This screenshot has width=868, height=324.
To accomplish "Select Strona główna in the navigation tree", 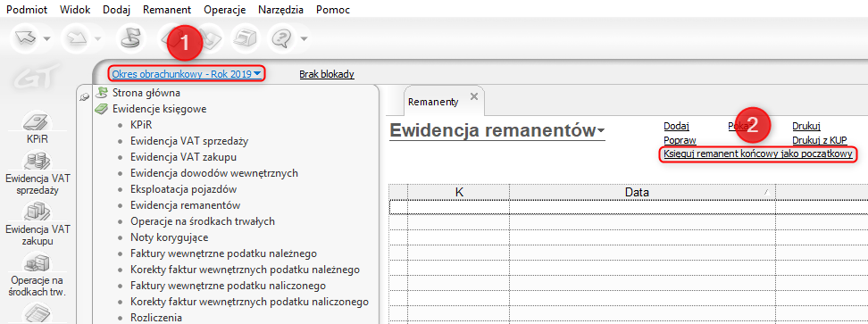I will pos(146,94).
